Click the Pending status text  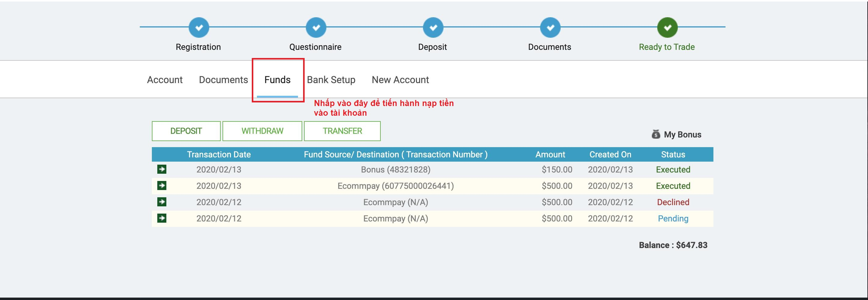tap(673, 218)
